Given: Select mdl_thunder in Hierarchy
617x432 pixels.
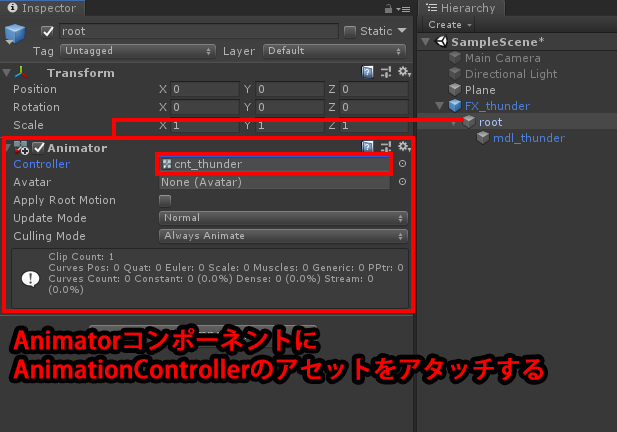Looking at the screenshot, I should coord(529,138).
